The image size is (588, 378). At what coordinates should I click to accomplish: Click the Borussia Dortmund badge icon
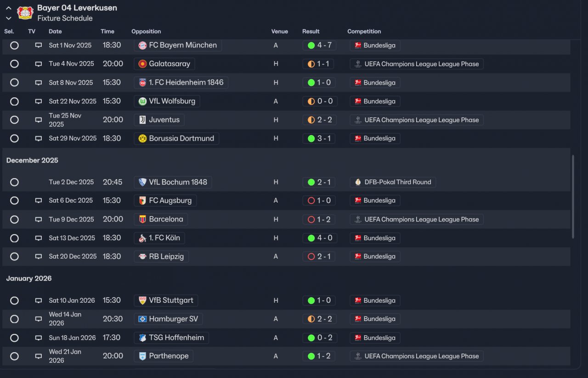tap(142, 139)
